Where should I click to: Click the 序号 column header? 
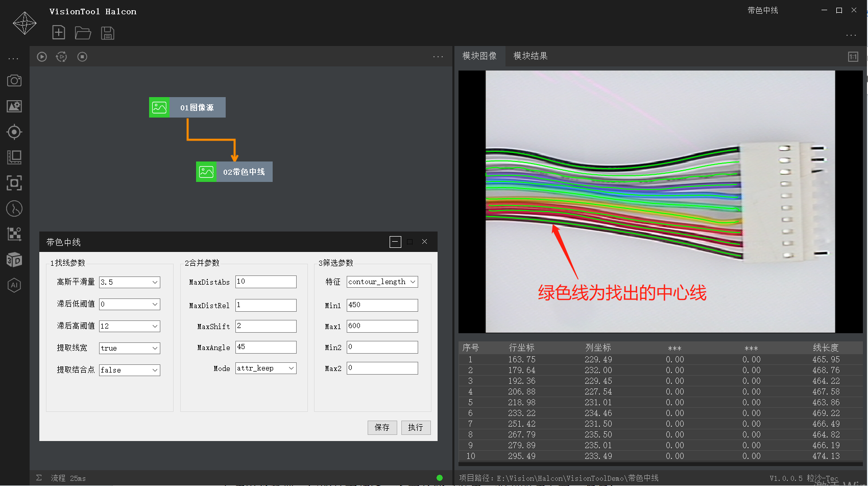(470, 348)
